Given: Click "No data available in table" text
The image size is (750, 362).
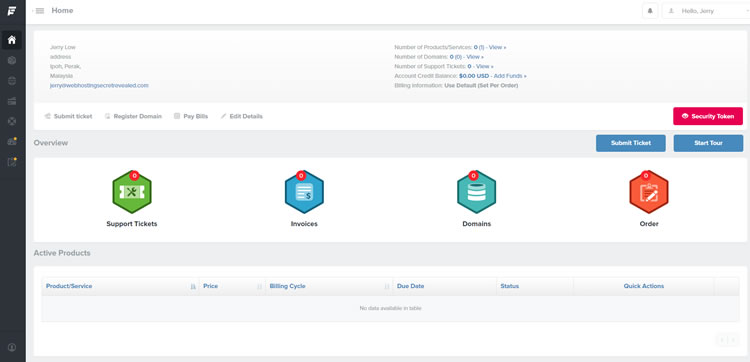Looking at the screenshot, I should (390, 308).
